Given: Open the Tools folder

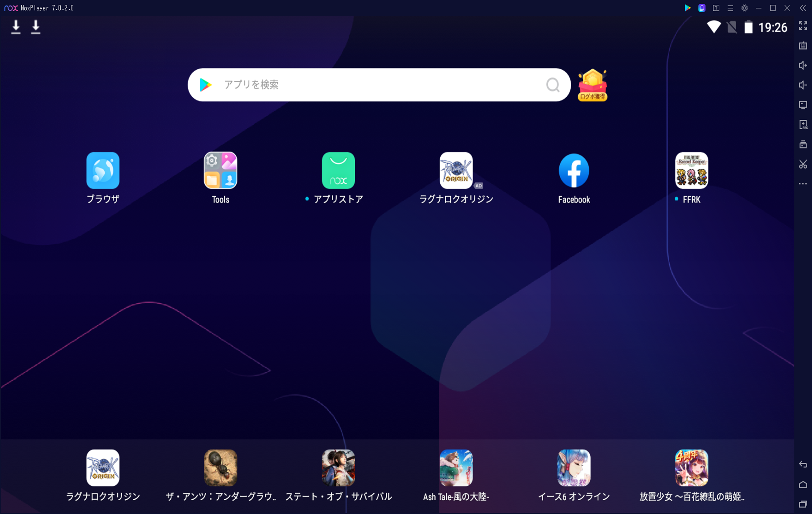Looking at the screenshot, I should 221,170.
